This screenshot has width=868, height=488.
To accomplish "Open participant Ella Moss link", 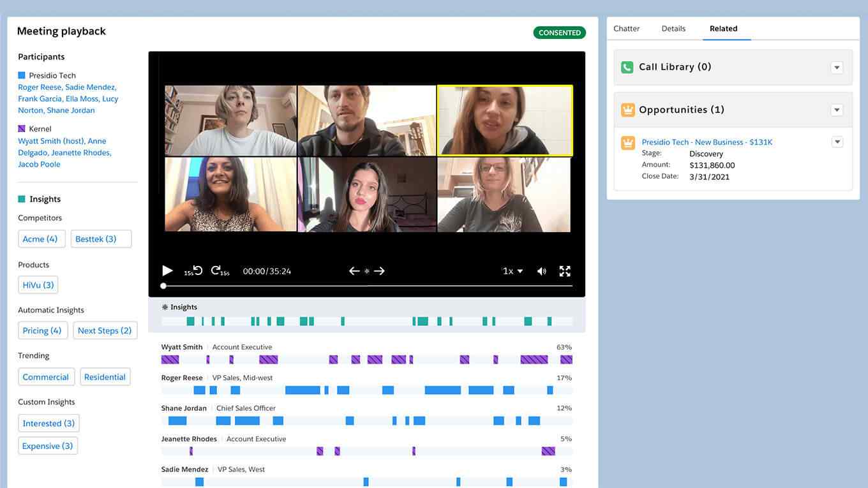I will [x=82, y=99].
